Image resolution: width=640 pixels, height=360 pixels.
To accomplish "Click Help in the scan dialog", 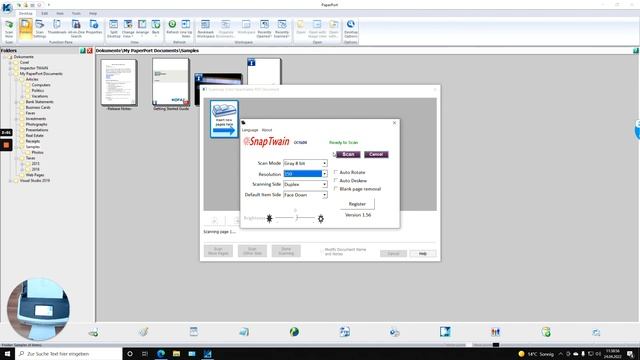I will 422,253.
